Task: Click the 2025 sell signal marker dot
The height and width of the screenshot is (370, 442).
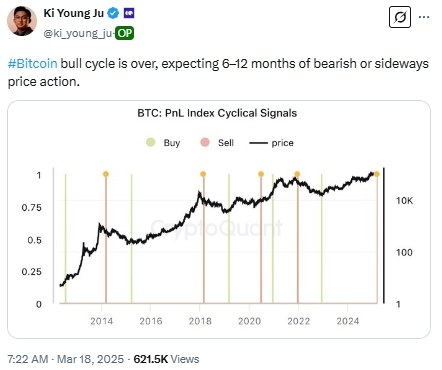Action: 377,174
